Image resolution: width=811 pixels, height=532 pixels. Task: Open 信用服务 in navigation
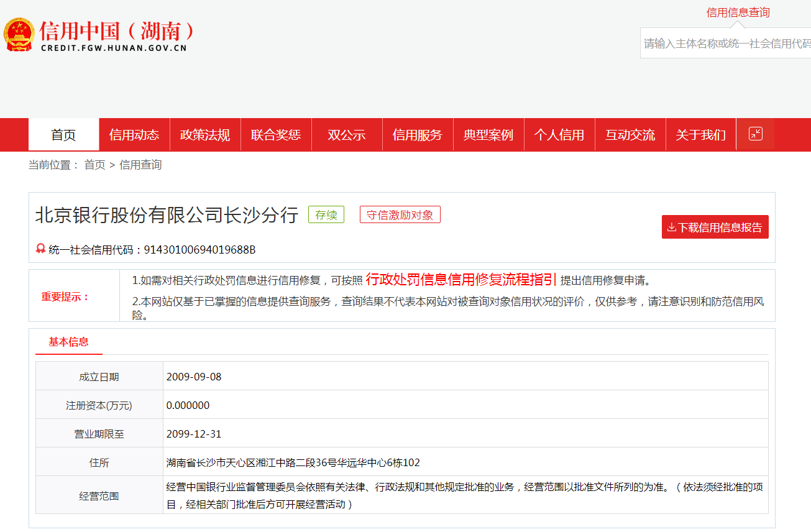click(x=418, y=135)
